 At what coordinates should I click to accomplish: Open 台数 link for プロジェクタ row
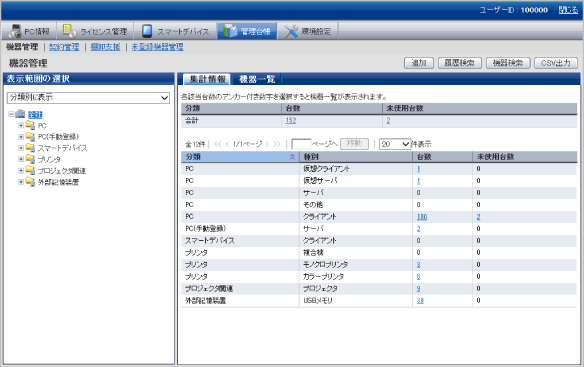pos(418,288)
